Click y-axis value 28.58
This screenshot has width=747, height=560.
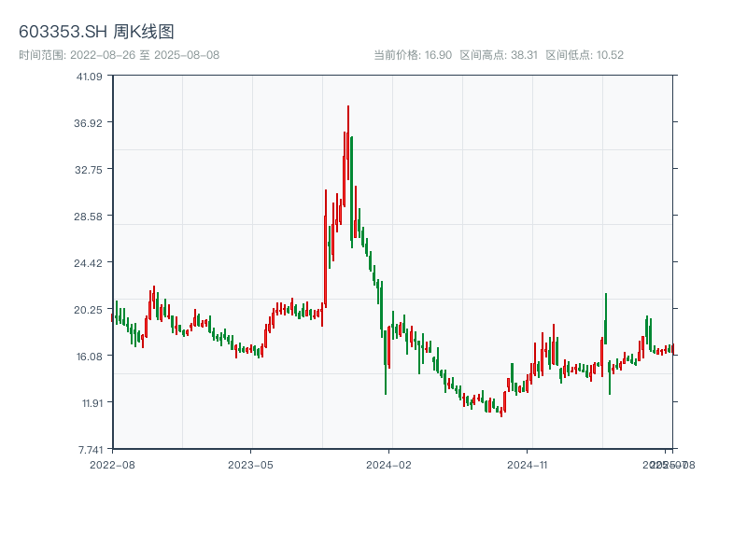click(88, 217)
